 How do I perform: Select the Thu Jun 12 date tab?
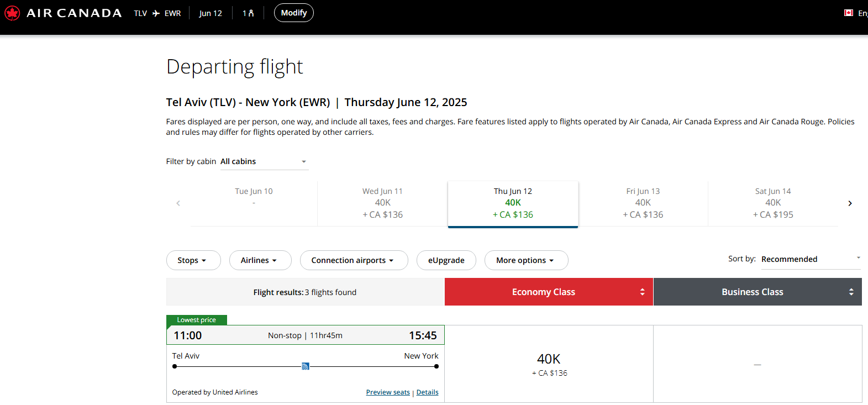(x=513, y=203)
